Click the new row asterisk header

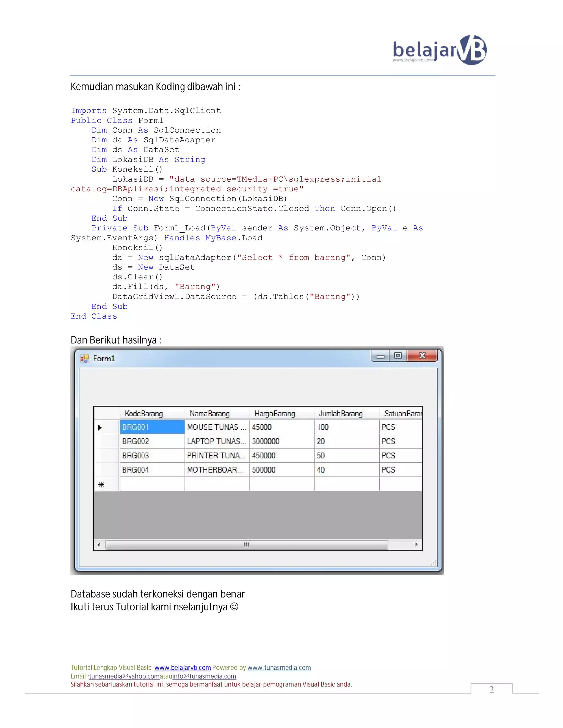click(x=101, y=485)
